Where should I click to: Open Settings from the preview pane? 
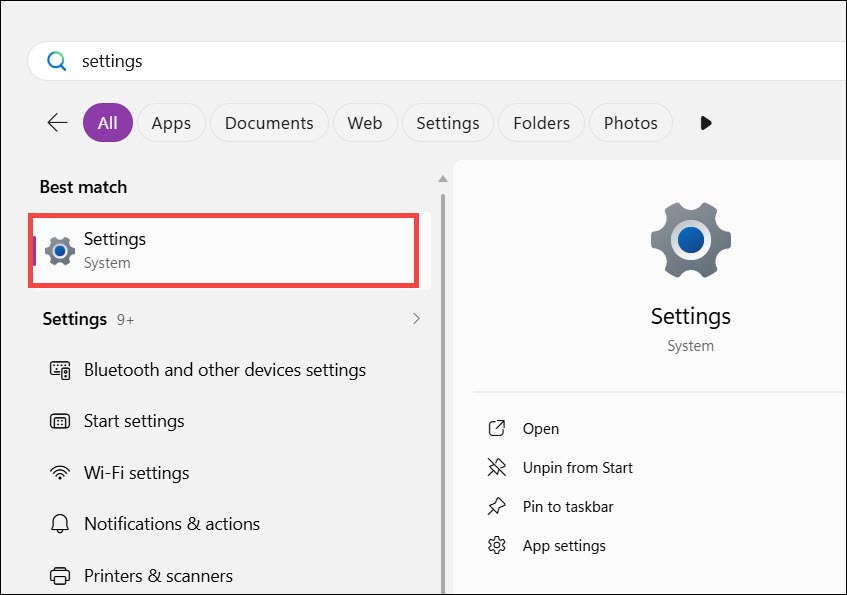541,429
